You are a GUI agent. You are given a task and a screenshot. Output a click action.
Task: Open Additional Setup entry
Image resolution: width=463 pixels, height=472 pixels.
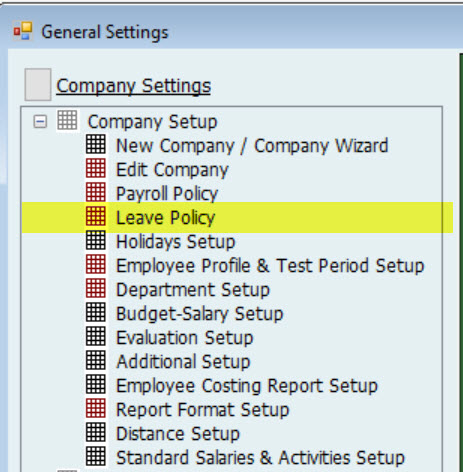[183, 362]
